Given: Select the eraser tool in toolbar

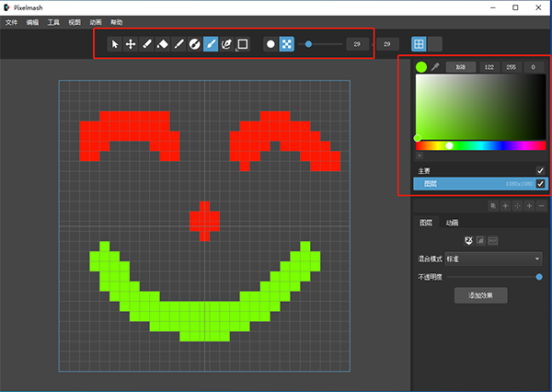Looking at the screenshot, I should [x=163, y=43].
